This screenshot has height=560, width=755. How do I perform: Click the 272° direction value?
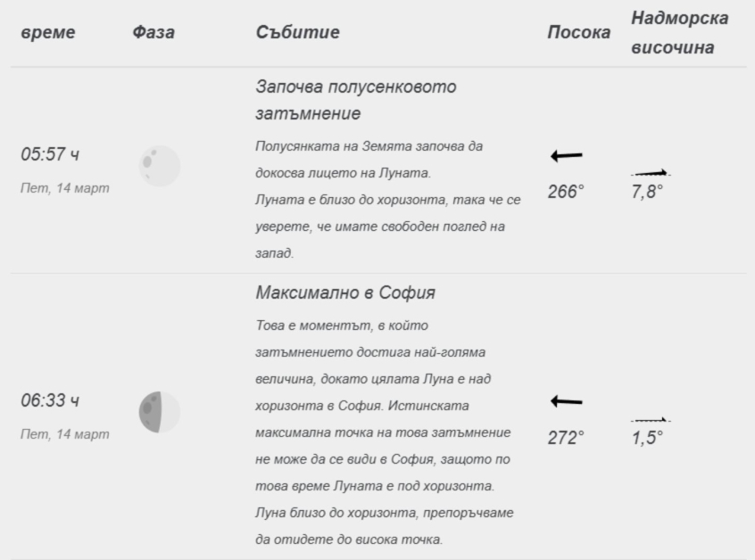click(566, 438)
